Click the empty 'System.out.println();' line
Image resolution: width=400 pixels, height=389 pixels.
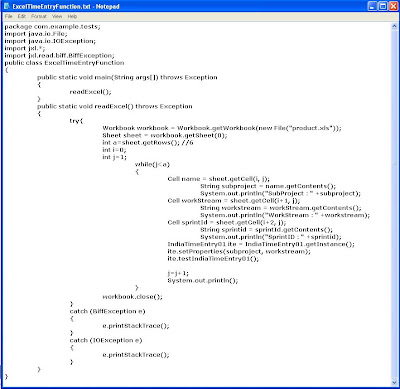click(203, 281)
